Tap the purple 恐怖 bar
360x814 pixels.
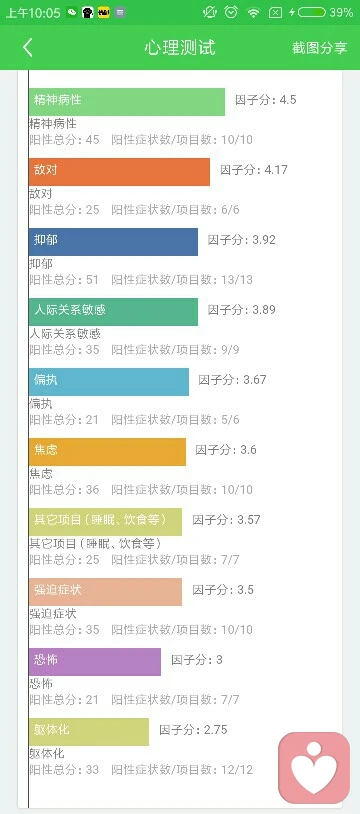(95, 662)
